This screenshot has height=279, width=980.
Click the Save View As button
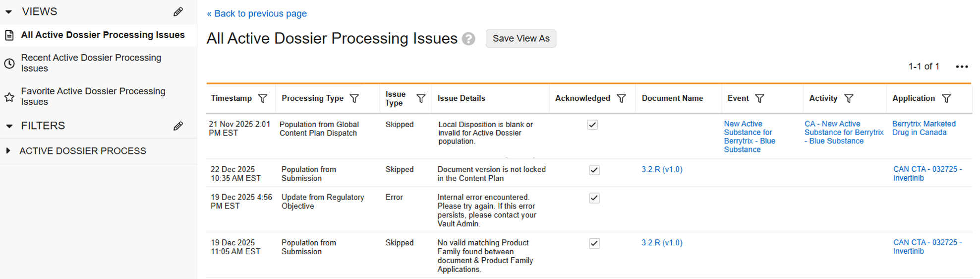click(520, 39)
